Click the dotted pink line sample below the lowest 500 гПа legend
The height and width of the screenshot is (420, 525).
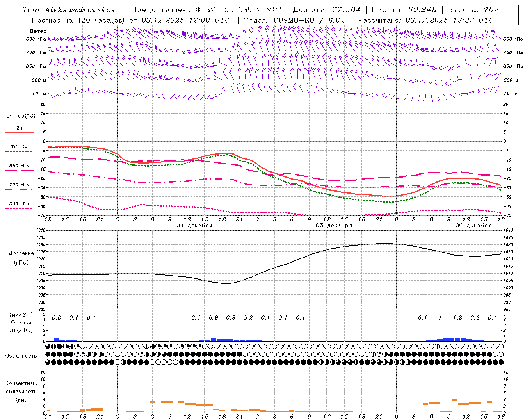18,208
